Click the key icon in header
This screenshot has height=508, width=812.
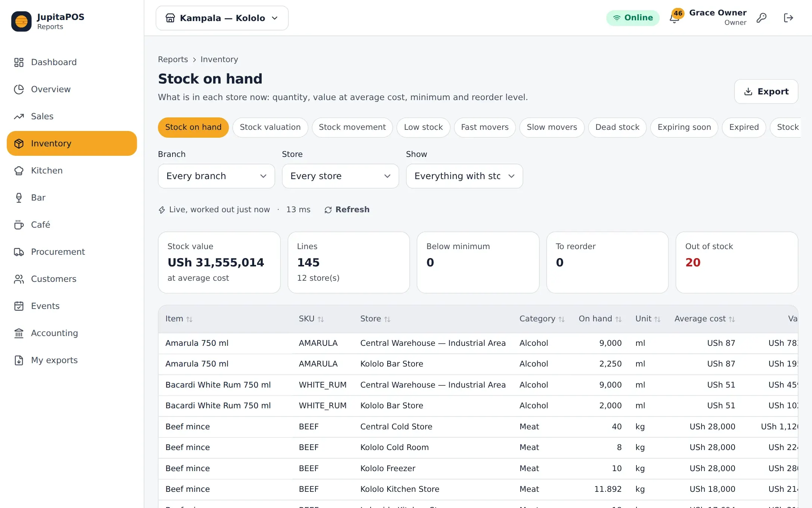pos(762,18)
